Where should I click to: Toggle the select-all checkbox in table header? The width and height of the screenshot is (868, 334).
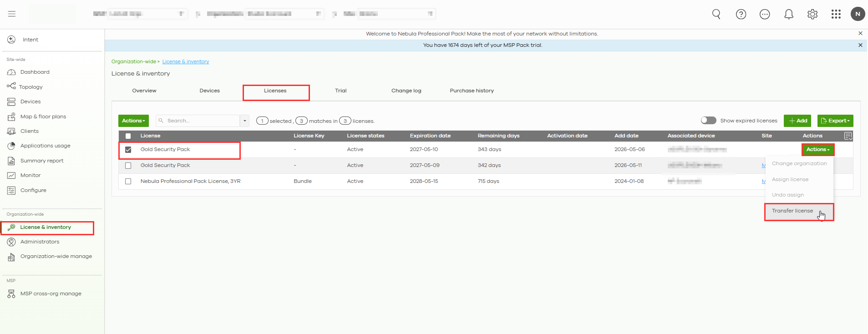(128, 136)
